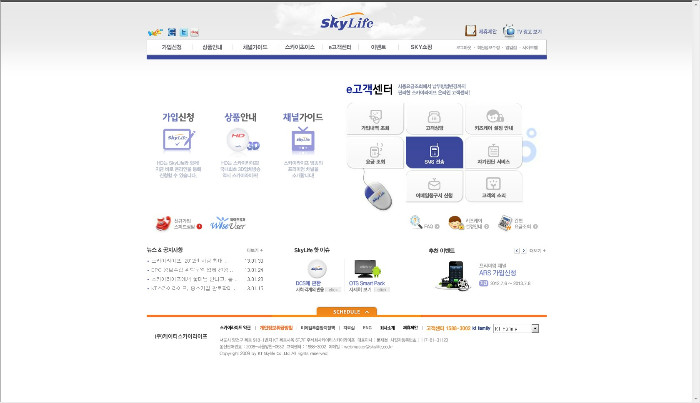Click the kids-care boy face icon

[x=455, y=223]
